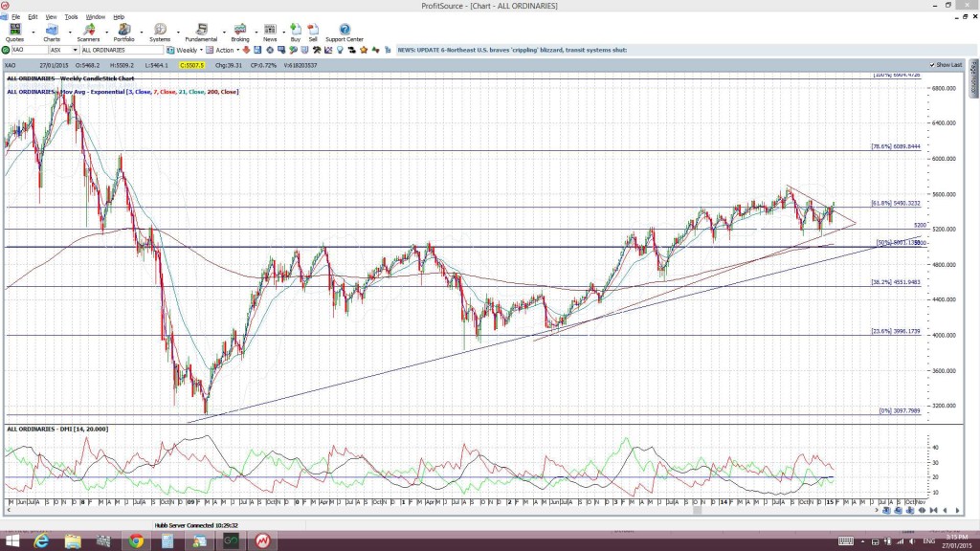
Task: Click the Hubb Server Connected status text
Action: click(196, 525)
